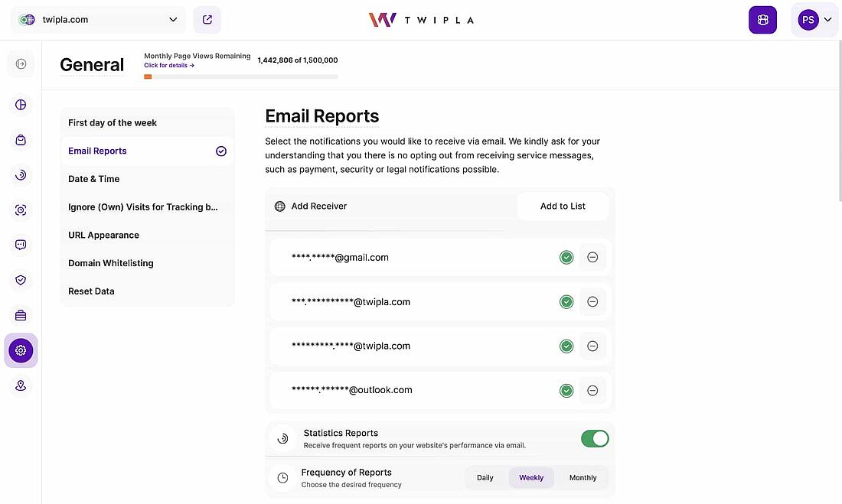842x504 pixels.
Task: Open the spiral statistics icon in sidebar
Action: pos(21,175)
